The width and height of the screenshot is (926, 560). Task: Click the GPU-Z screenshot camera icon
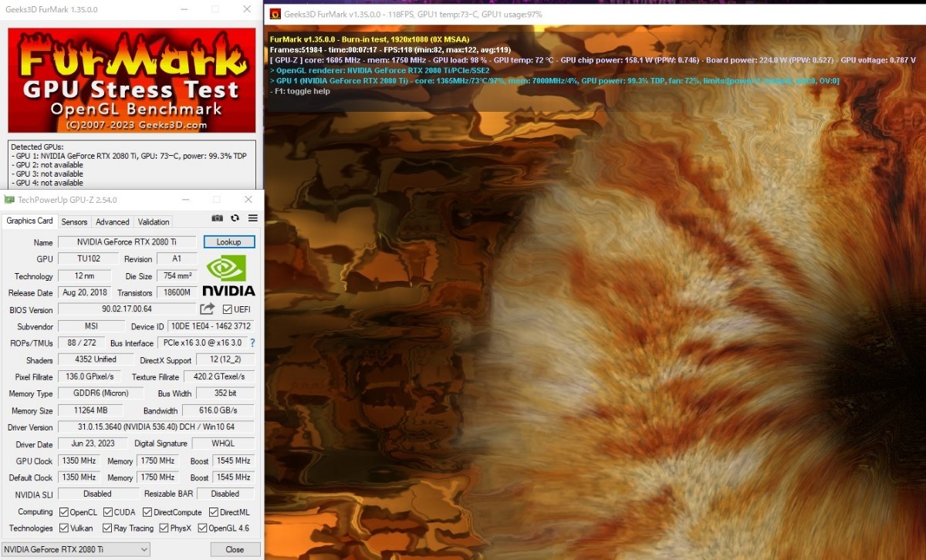pyautogui.click(x=217, y=219)
